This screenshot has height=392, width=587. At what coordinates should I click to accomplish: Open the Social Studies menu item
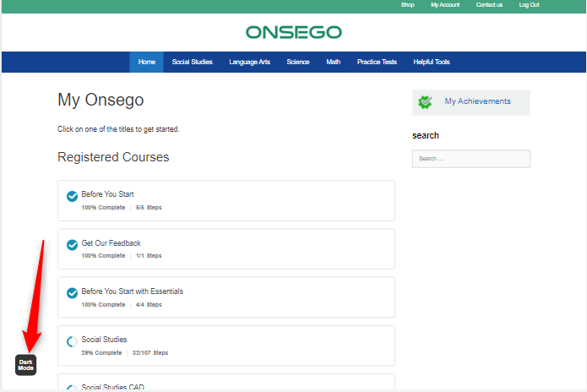click(x=192, y=63)
